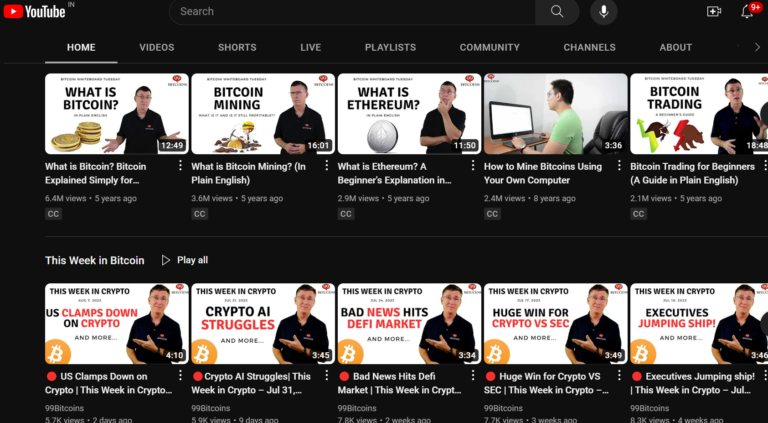Click CC badge under What is Ethereum video

tap(346, 214)
